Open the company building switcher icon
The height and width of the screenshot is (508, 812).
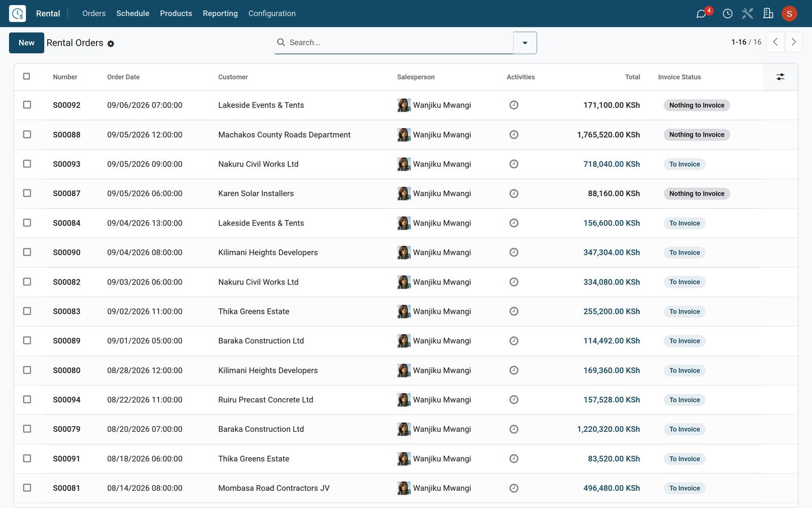pyautogui.click(x=768, y=13)
